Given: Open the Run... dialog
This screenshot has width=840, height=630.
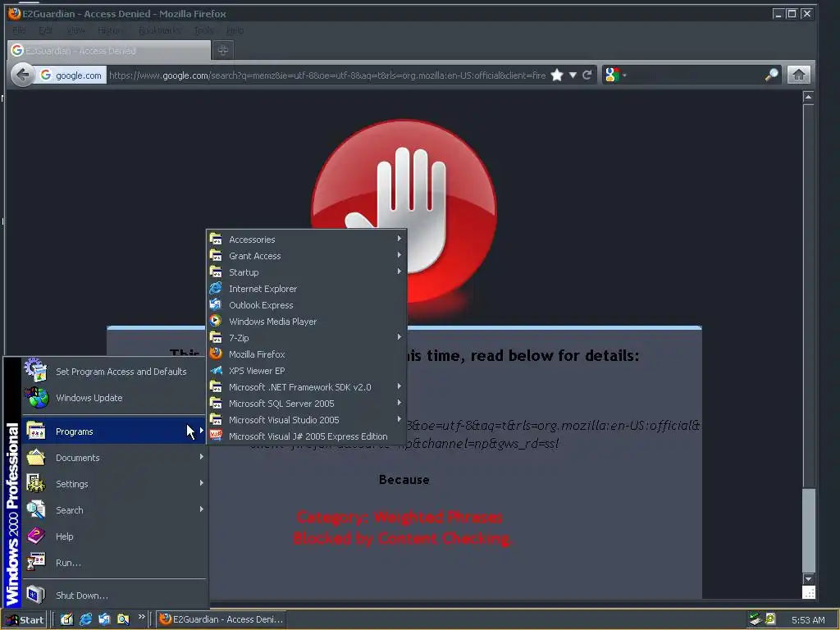Looking at the screenshot, I should coord(114,563).
